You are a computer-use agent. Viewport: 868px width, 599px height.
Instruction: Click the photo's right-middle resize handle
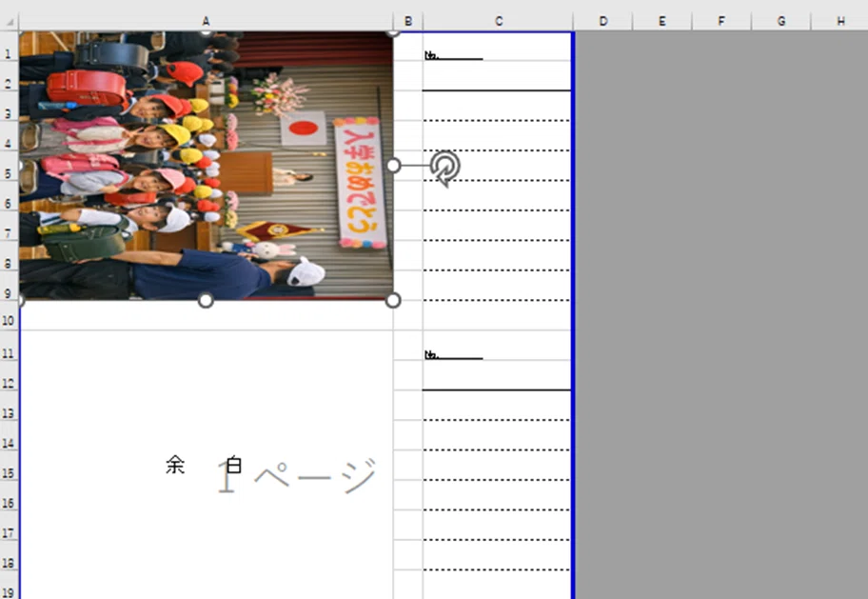point(393,165)
